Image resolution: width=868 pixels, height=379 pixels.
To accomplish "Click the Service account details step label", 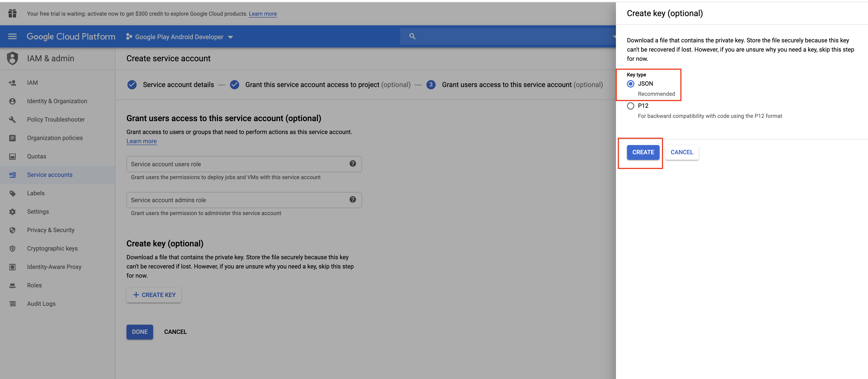I will (178, 85).
